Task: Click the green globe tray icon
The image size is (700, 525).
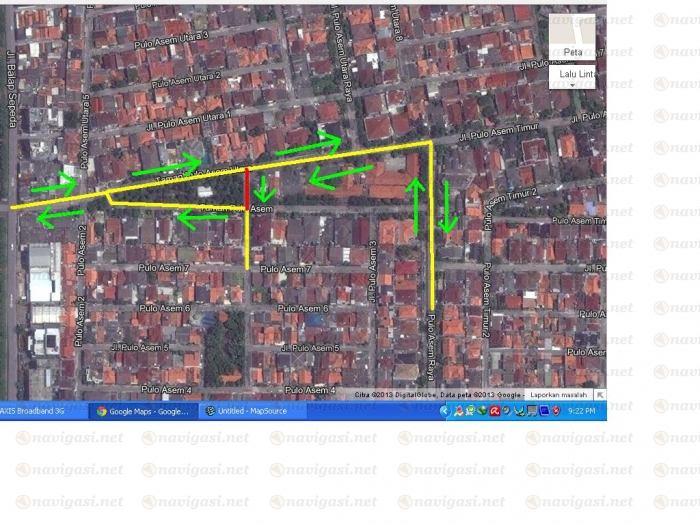Action: pyautogui.click(x=481, y=411)
